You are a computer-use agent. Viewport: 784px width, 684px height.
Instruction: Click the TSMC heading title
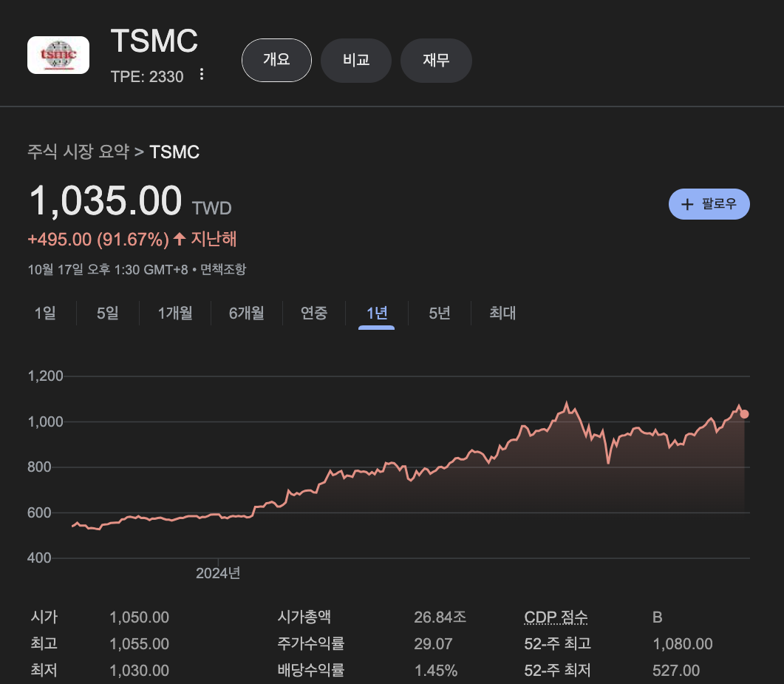[x=154, y=41]
